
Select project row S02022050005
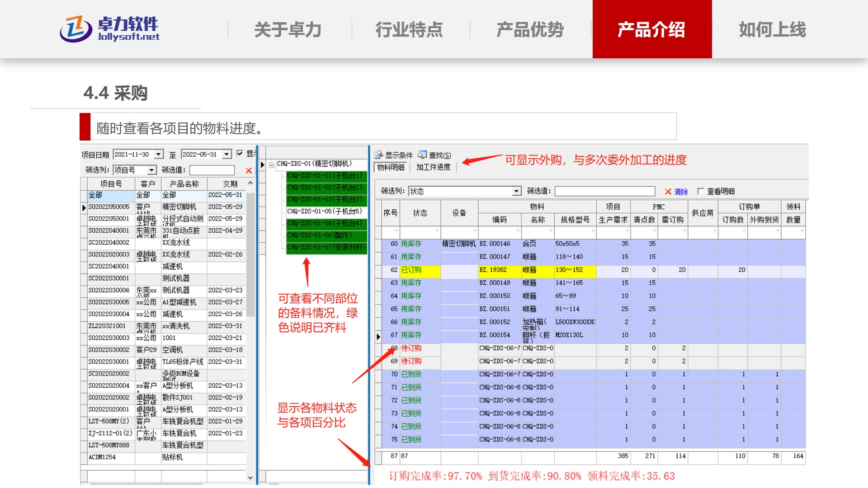[x=163, y=207]
